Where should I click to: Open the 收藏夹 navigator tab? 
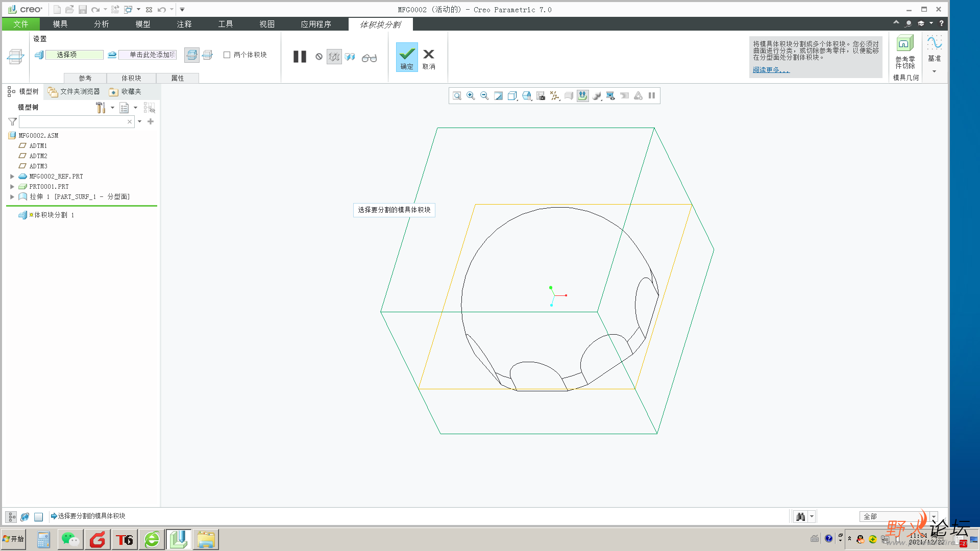125,91
